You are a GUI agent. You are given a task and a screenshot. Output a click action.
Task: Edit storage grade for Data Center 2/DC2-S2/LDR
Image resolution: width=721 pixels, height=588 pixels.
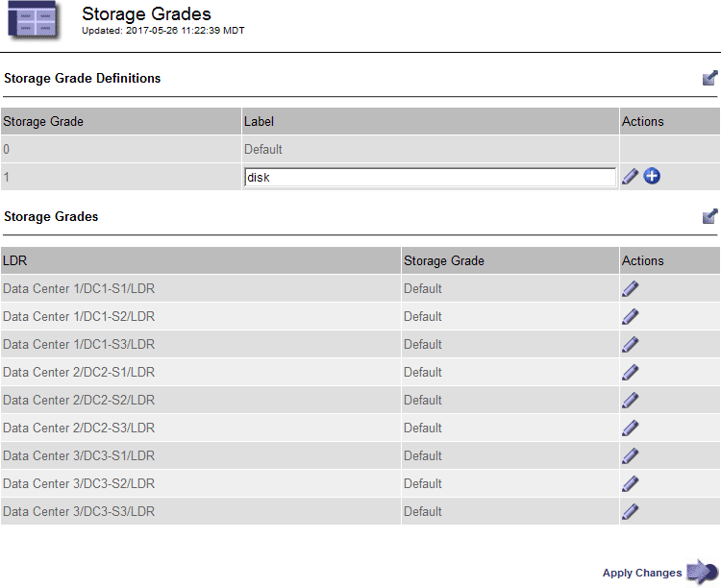630,401
